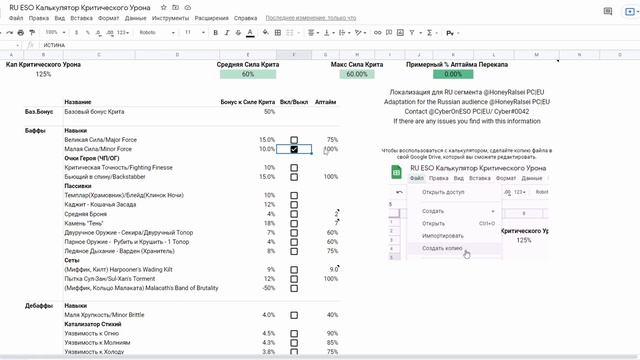
Task: Open the font size 11 dropdown
Action: click(195, 33)
